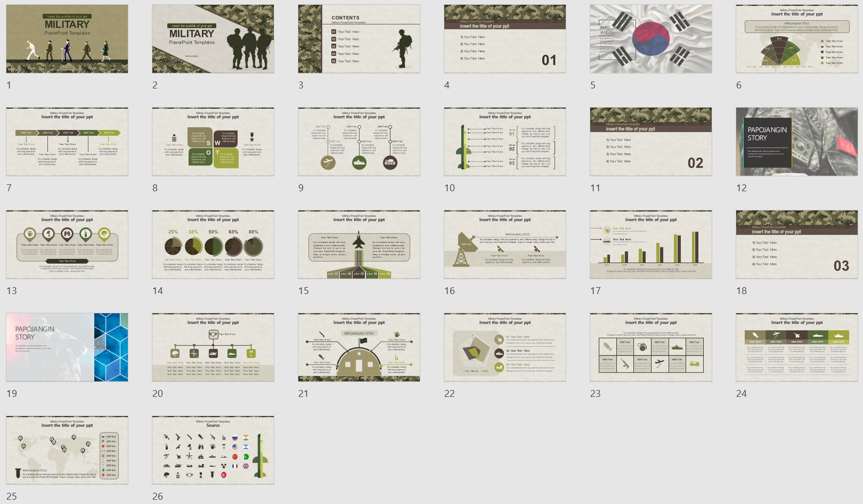Image resolution: width=863 pixels, height=504 pixels.
Task: Select slide 19 with blue hexagon cubes
Action: point(67,347)
